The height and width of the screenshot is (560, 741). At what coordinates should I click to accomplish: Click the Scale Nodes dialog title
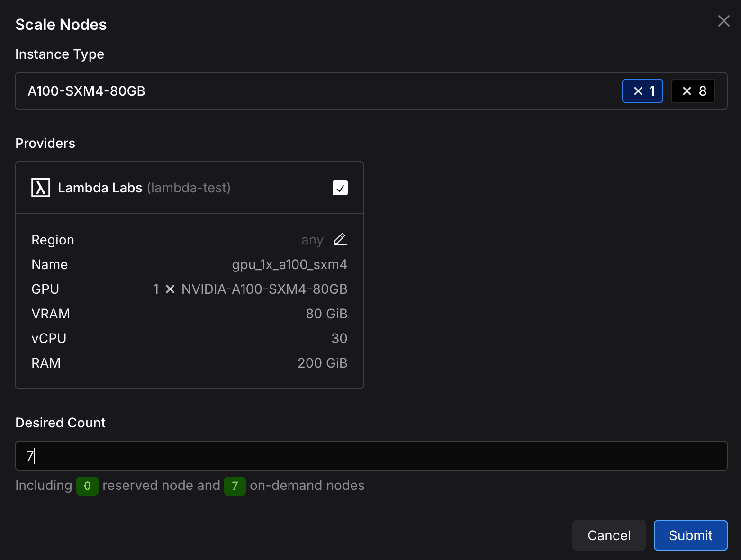tap(61, 25)
